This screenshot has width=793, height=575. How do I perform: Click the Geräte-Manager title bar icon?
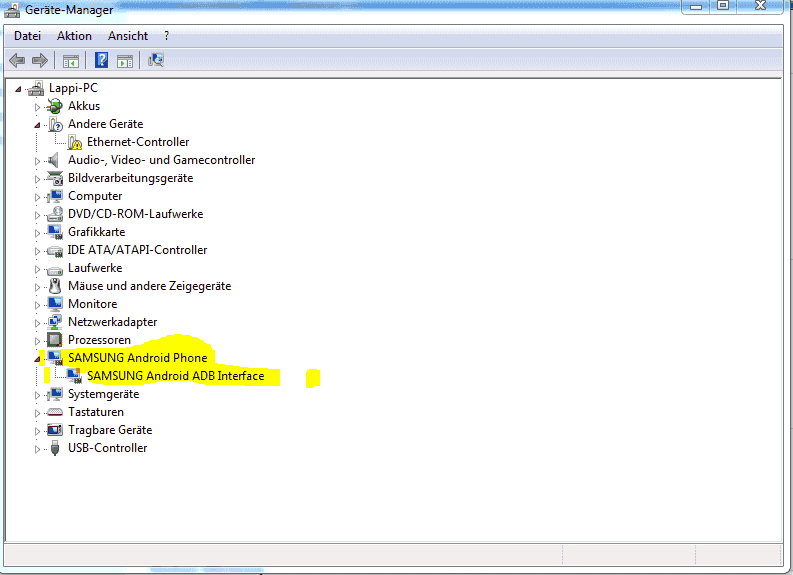pyautogui.click(x=13, y=10)
